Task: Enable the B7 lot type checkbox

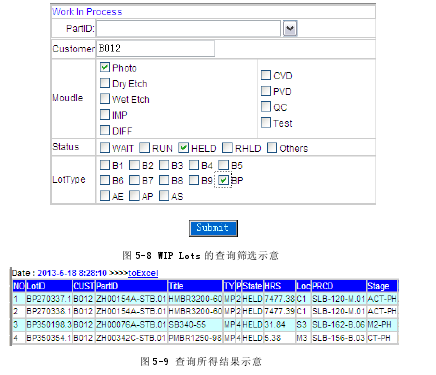Action: coord(134,180)
